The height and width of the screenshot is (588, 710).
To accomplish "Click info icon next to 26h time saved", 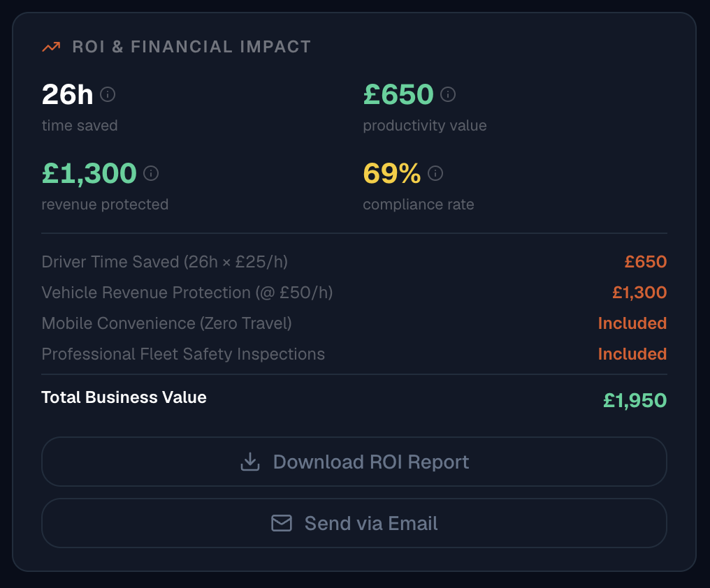I will [108, 94].
